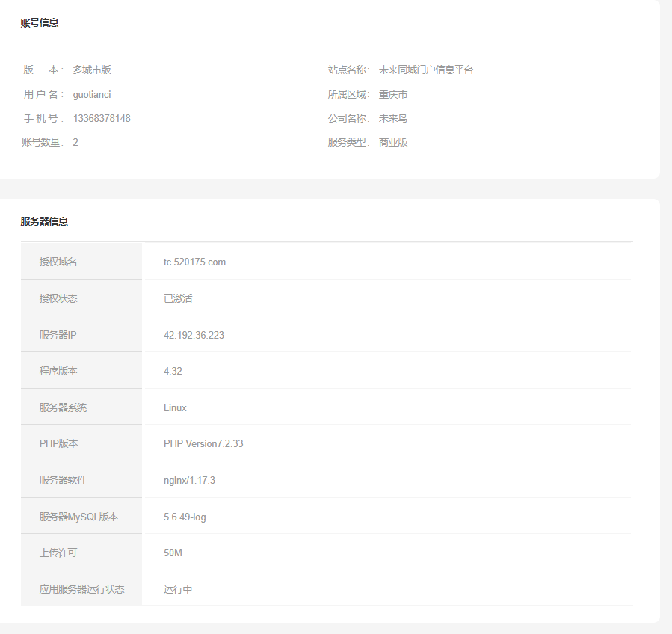Click the 服务器IP row label
Image resolution: width=672 pixels, height=634 pixels.
click(58, 335)
